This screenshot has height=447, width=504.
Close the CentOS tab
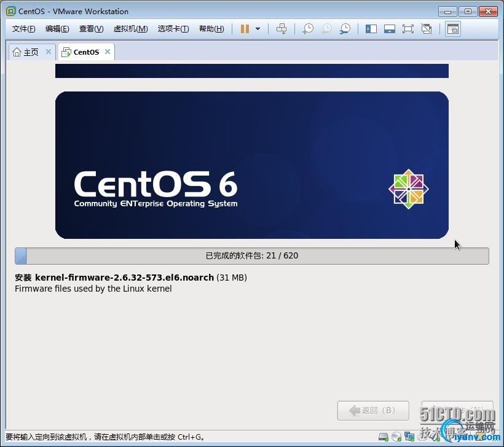coord(108,52)
